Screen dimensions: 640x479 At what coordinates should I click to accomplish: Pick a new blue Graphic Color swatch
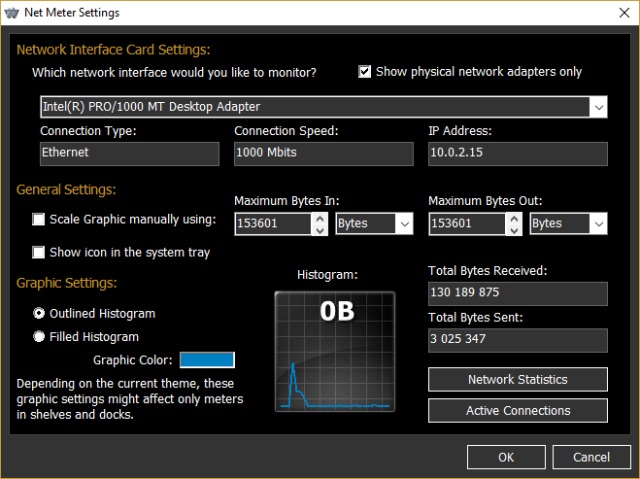pyautogui.click(x=207, y=360)
